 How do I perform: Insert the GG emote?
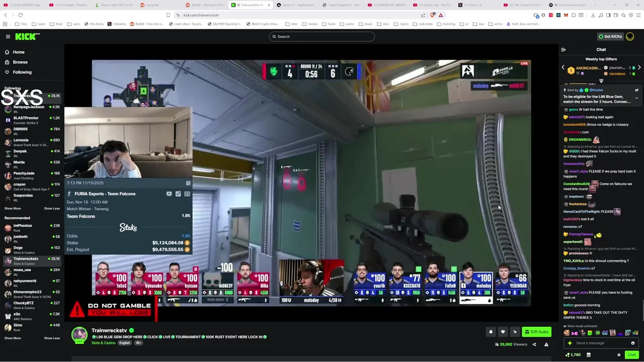[606, 333]
